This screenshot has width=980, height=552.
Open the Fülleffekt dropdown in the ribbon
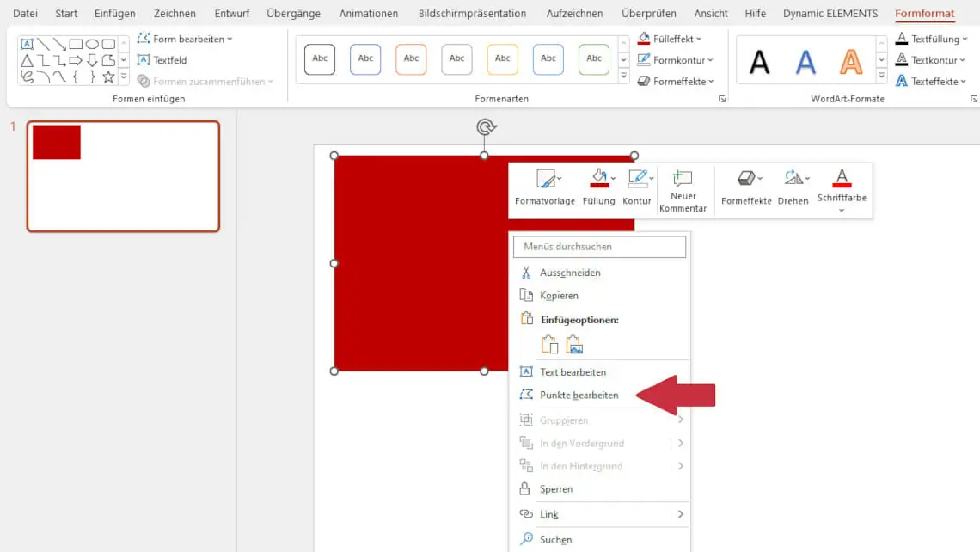pyautogui.click(x=671, y=39)
